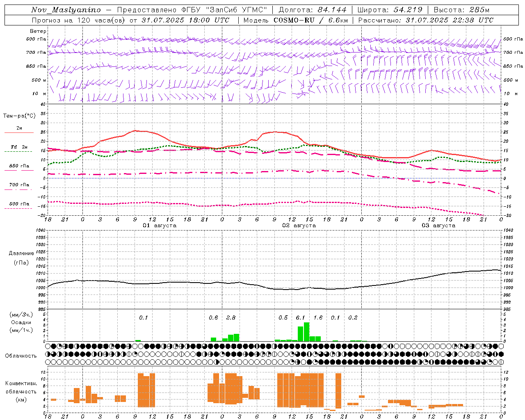525x420 pixels.
Task: Click the Облачность row label
Action: click(21, 356)
